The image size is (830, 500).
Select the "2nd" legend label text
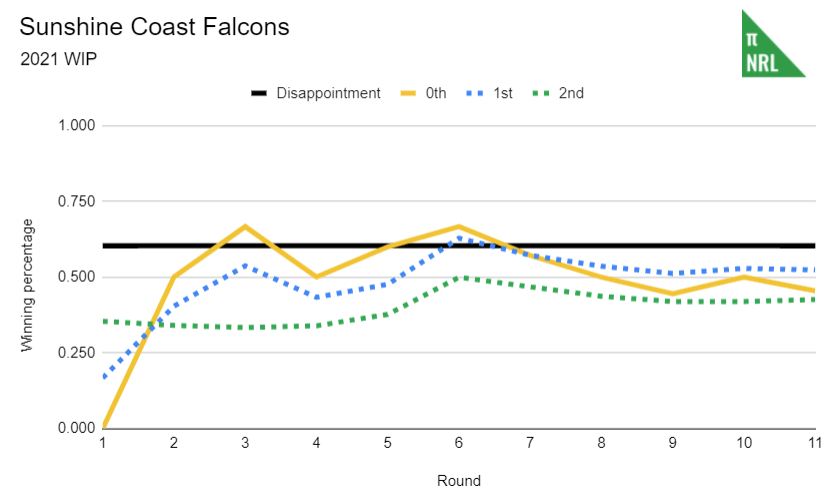[x=572, y=93]
